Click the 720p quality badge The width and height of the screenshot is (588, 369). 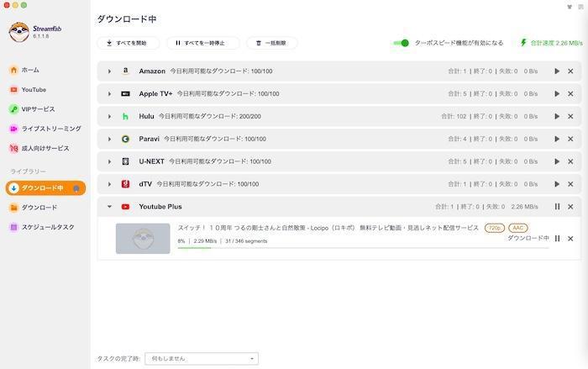pyautogui.click(x=495, y=228)
